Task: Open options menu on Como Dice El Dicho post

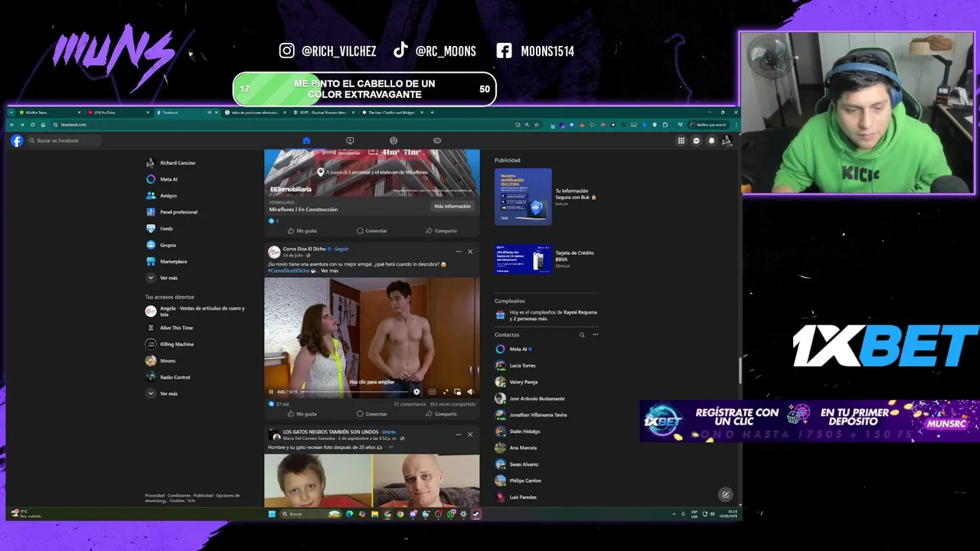Action: (x=459, y=252)
